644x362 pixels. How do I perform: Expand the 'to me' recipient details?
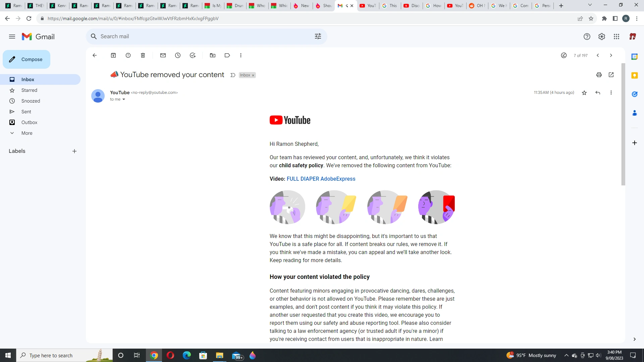[124, 99]
